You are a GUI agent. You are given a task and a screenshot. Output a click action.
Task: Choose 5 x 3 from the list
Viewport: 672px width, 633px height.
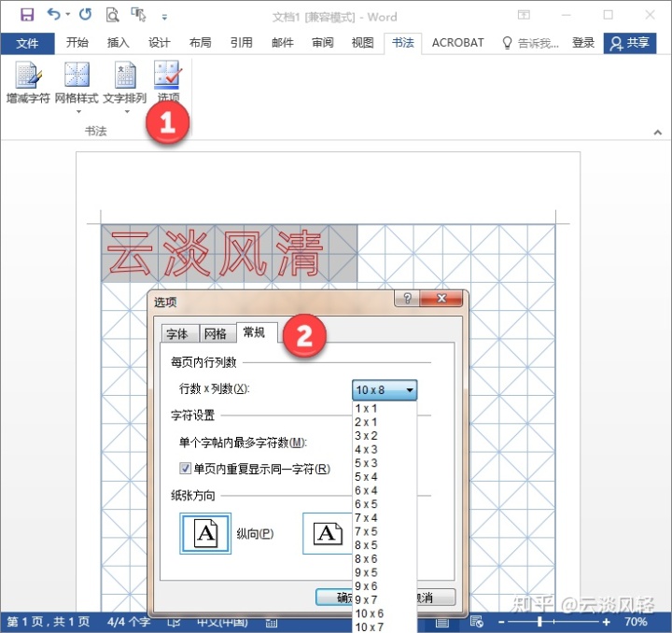tap(384, 463)
